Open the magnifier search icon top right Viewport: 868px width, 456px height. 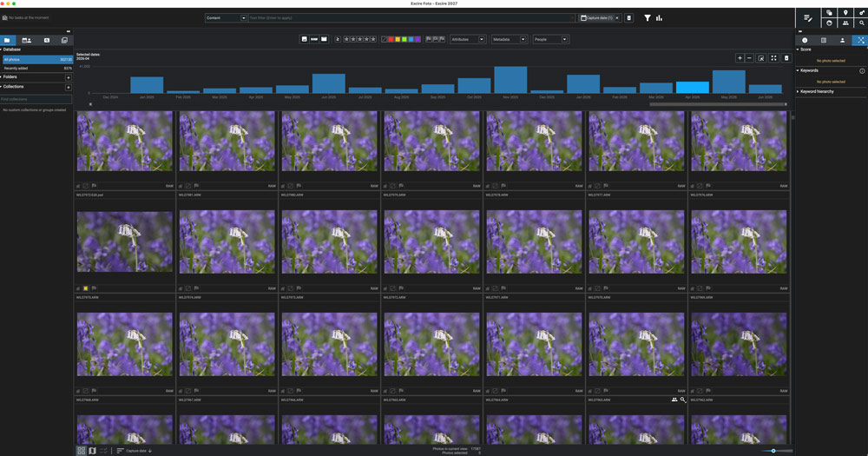click(x=861, y=23)
